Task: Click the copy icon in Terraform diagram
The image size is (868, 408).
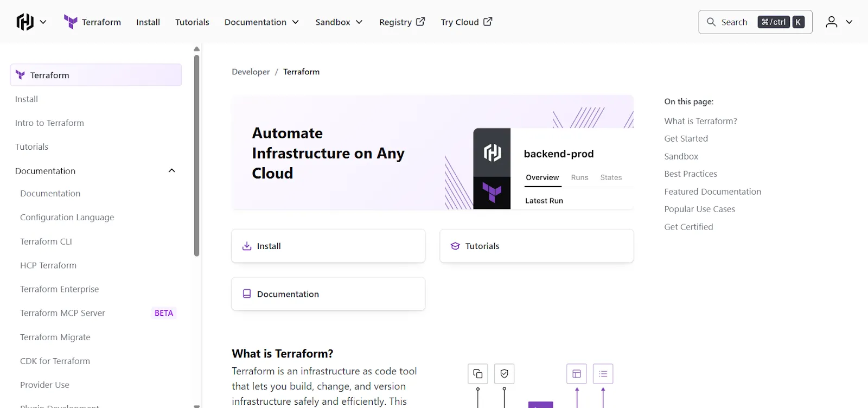Action: (x=478, y=374)
